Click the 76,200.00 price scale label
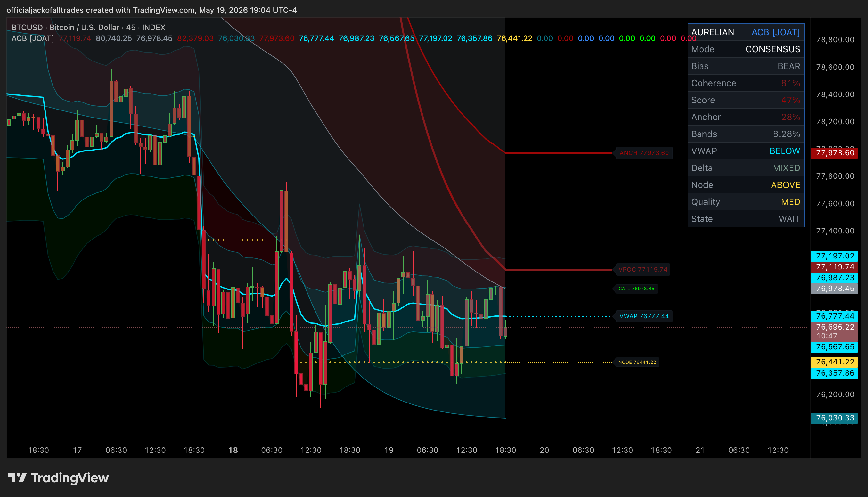The width and height of the screenshot is (868, 497). click(835, 394)
